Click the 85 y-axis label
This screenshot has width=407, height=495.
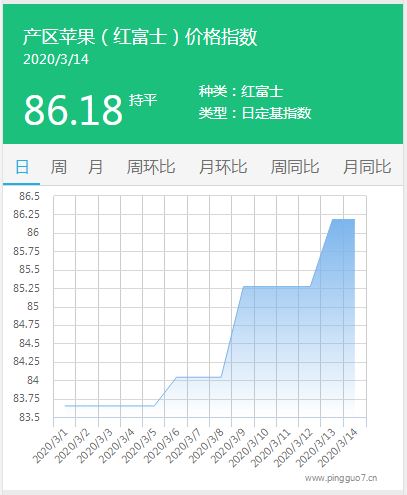tap(33, 306)
